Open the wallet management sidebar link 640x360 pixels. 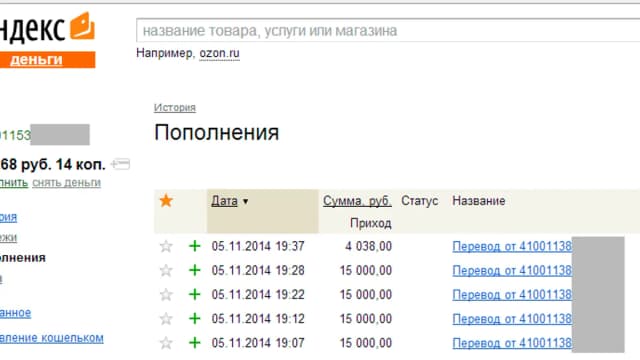[51, 338]
